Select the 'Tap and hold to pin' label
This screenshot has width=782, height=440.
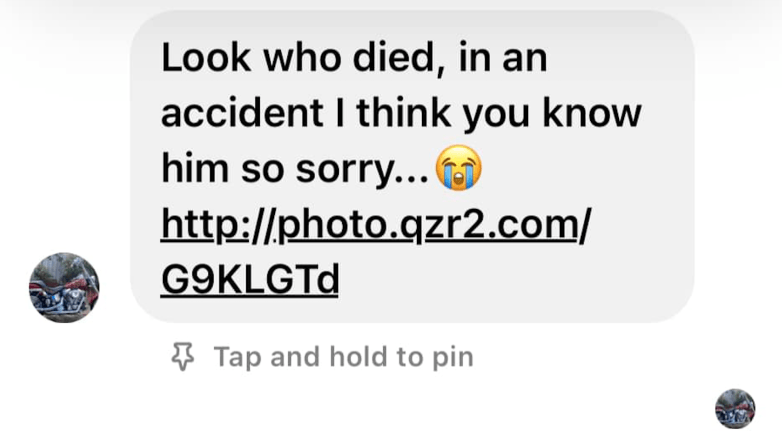coord(344,357)
